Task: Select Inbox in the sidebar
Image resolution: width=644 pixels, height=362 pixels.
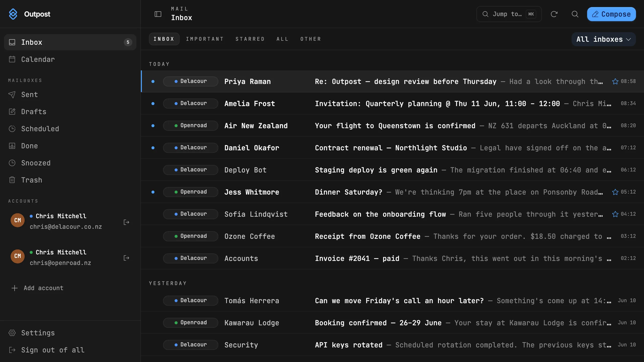Action: pyautogui.click(x=70, y=42)
